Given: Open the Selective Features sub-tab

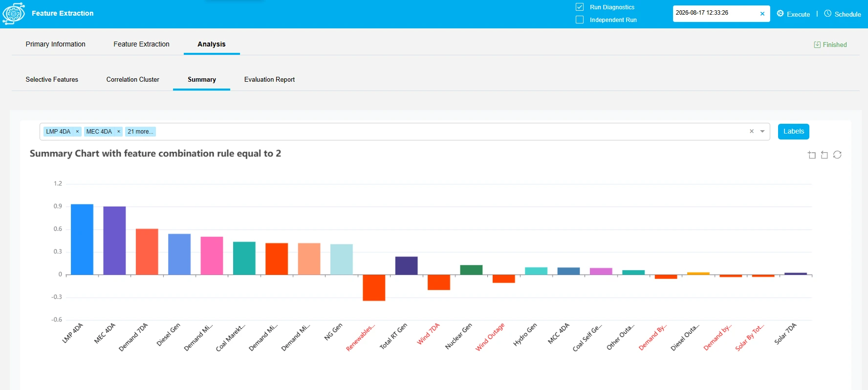Looking at the screenshot, I should 52,79.
